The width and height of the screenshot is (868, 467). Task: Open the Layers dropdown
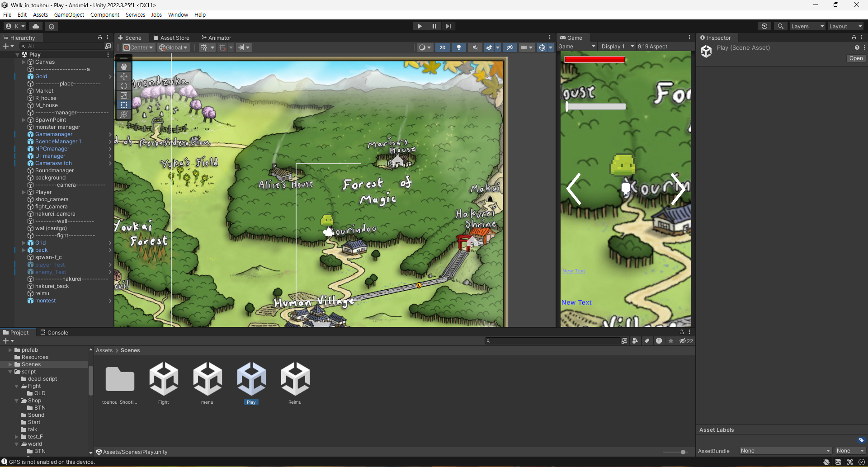(x=808, y=26)
